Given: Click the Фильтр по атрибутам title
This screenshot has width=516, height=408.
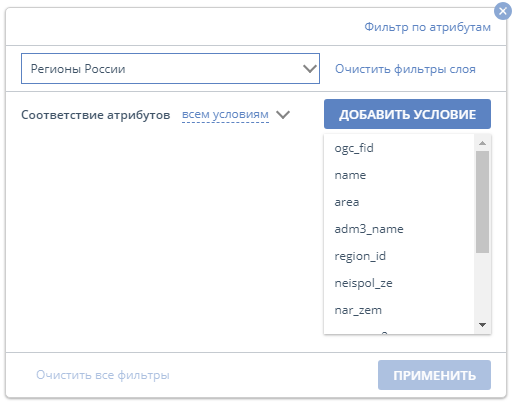Looking at the screenshot, I should pyautogui.click(x=427, y=27).
